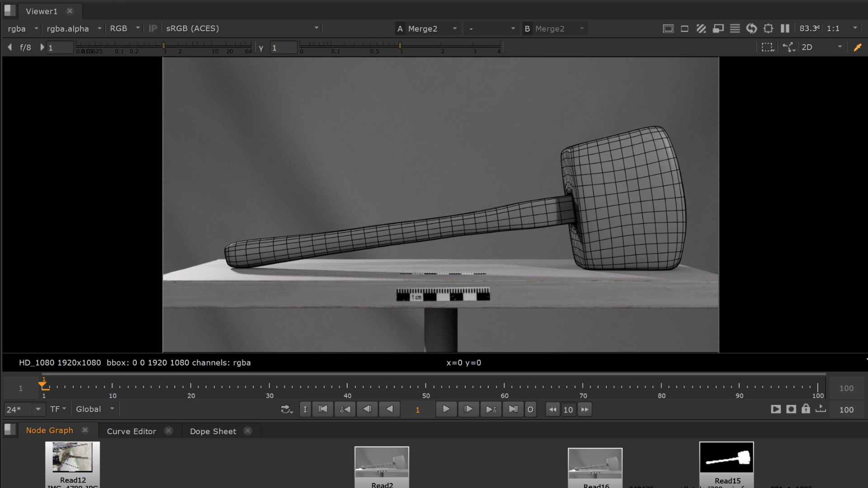Click the lock frame range icon
The image size is (868, 488).
806,409
